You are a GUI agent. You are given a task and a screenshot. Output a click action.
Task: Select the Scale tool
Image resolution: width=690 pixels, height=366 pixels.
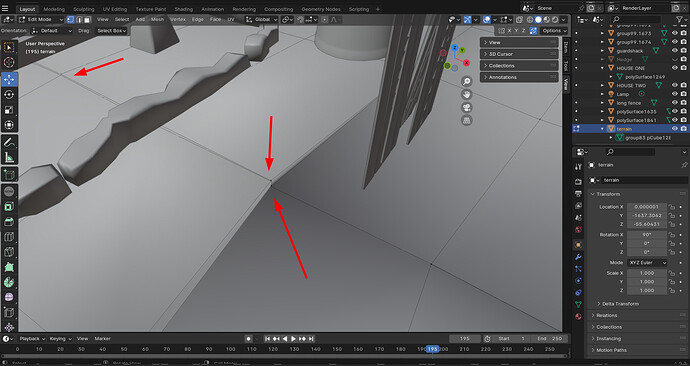click(x=9, y=110)
